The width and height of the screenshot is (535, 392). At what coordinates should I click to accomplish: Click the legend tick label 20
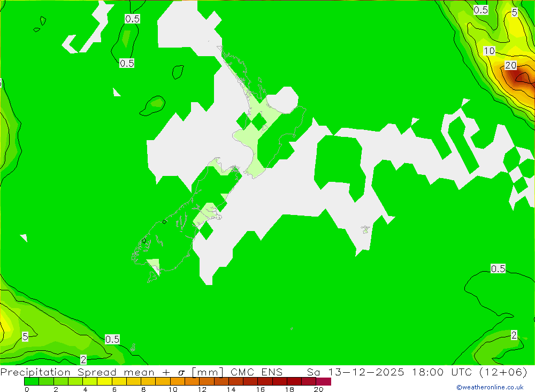[318, 389]
